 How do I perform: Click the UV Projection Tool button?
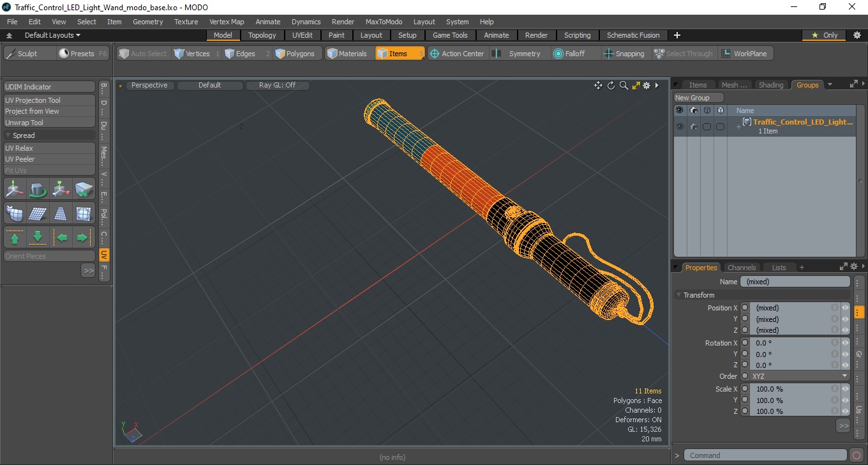click(x=49, y=100)
